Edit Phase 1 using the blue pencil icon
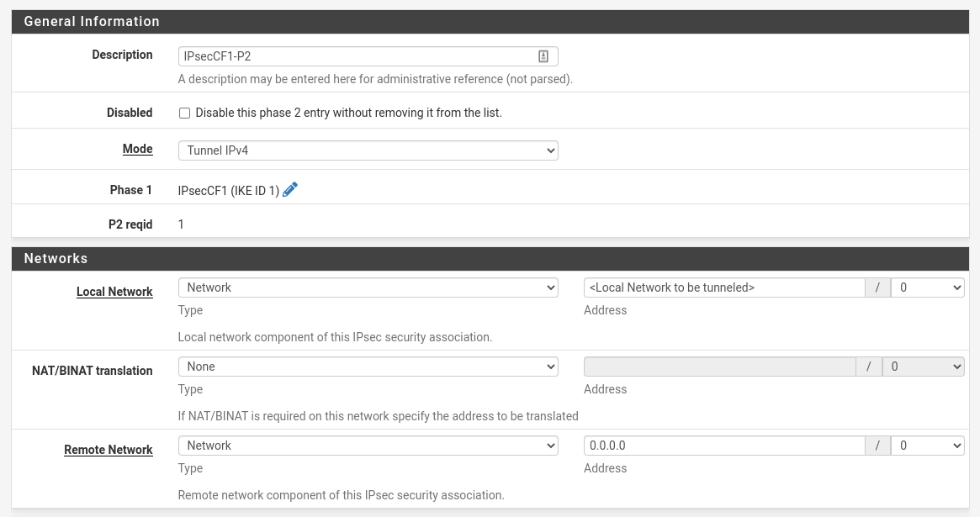 coord(290,189)
